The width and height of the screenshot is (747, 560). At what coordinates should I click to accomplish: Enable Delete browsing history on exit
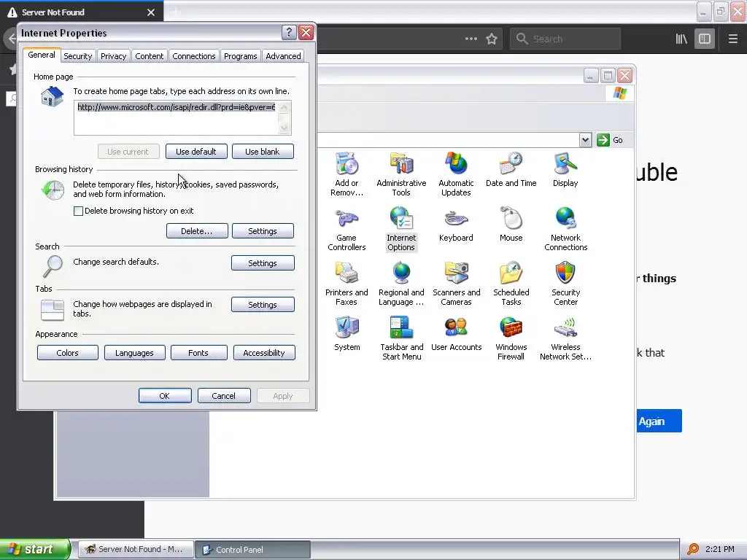pos(79,211)
